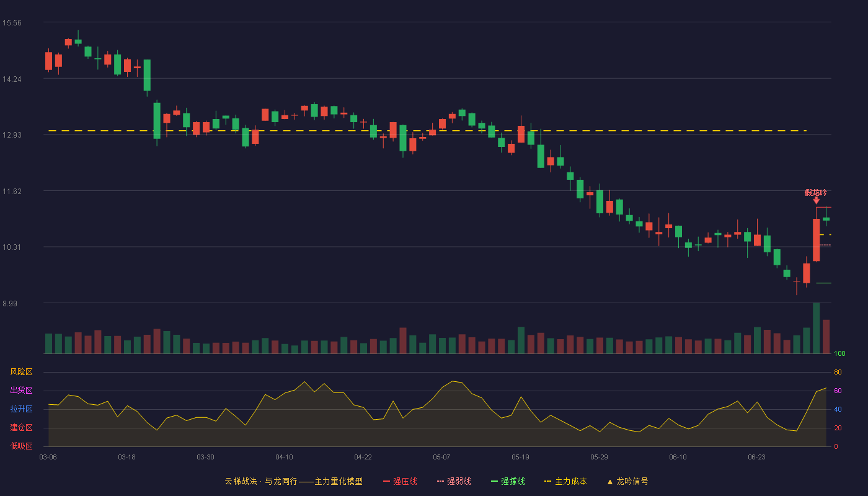Click the 03-06 date label
868x496 pixels.
(48, 457)
